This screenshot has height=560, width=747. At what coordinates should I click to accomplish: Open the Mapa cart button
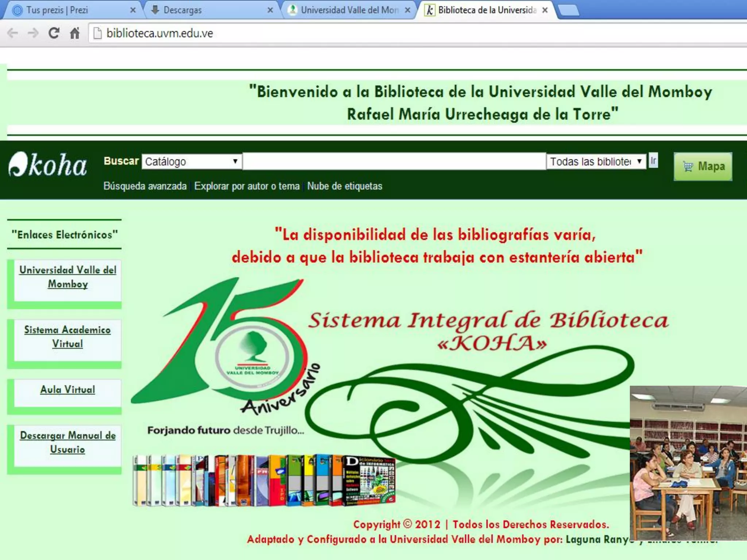pyautogui.click(x=703, y=167)
